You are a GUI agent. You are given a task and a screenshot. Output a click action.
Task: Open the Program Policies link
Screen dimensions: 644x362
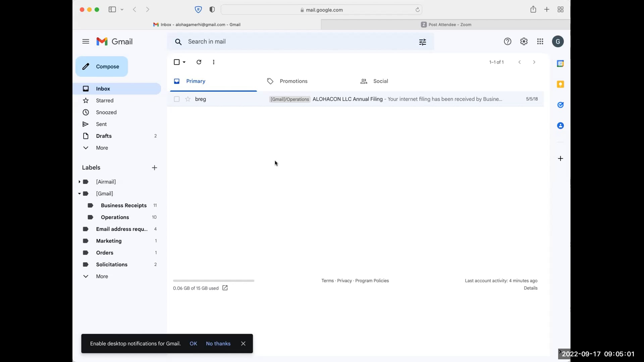(x=372, y=281)
